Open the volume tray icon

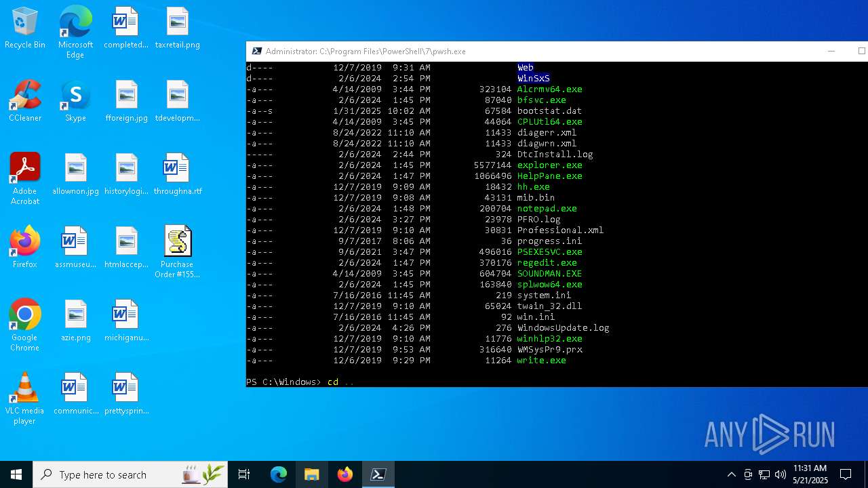coord(781,474)
